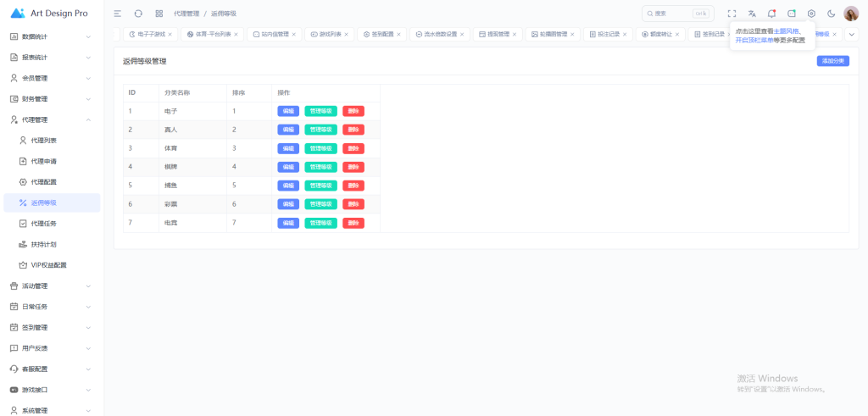Switch to 提现管理 tab

497,34
